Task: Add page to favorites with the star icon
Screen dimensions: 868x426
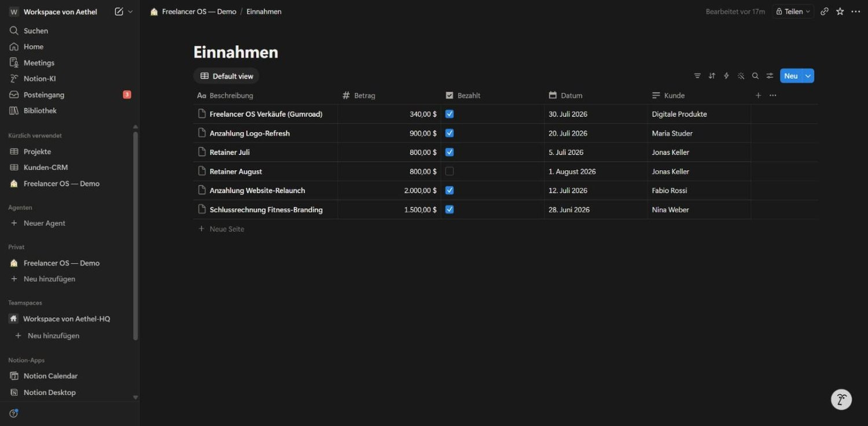Action: coord(840,12)
